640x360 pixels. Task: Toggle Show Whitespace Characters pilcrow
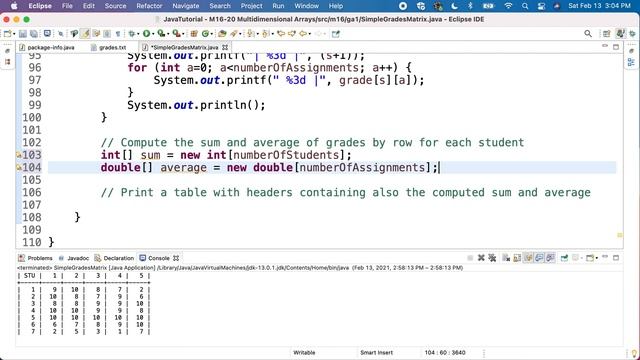pyautogui.click(x=118, y=34)
